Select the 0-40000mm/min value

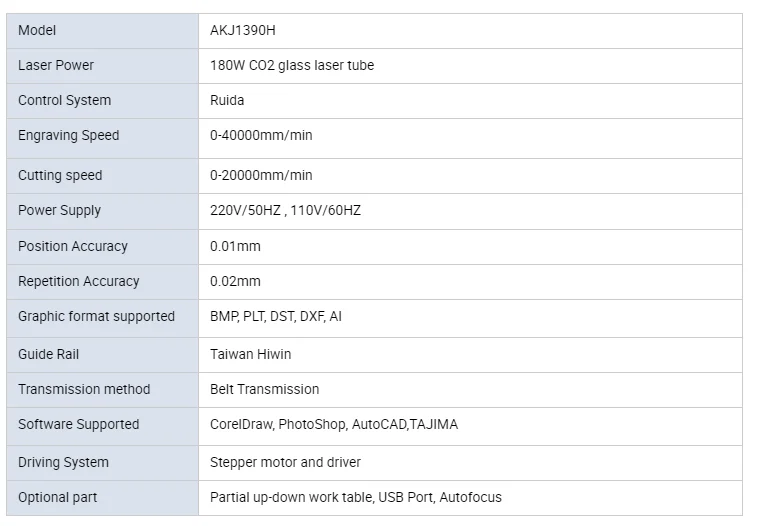[261, 135]
